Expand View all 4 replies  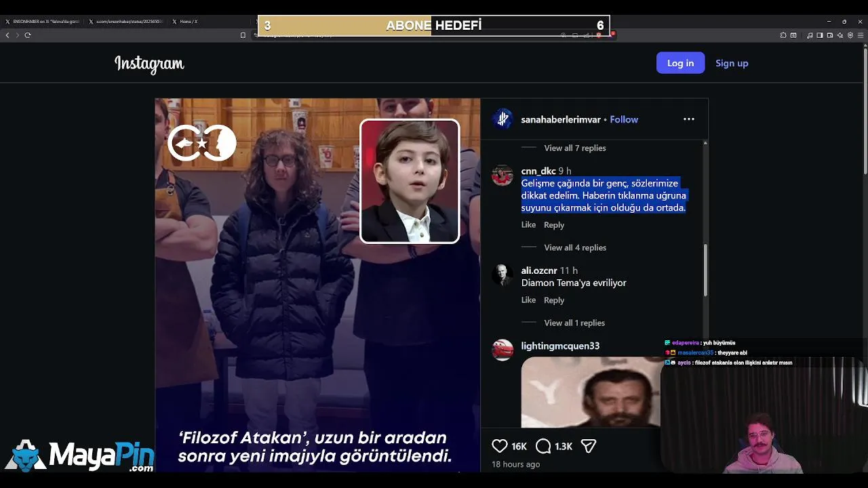pyautogui.click(x=575, y=247)
